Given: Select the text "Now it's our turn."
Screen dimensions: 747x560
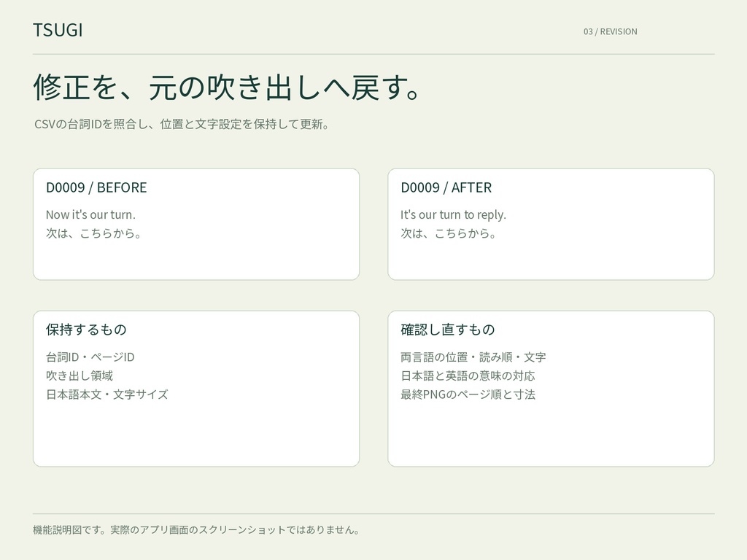Looking at the screenshot, I should point(90,215).
